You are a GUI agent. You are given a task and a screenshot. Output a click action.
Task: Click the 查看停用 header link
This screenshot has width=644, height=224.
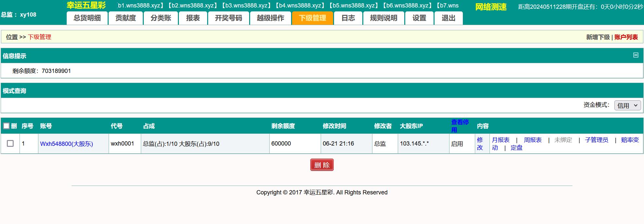(x=460, y=126)
